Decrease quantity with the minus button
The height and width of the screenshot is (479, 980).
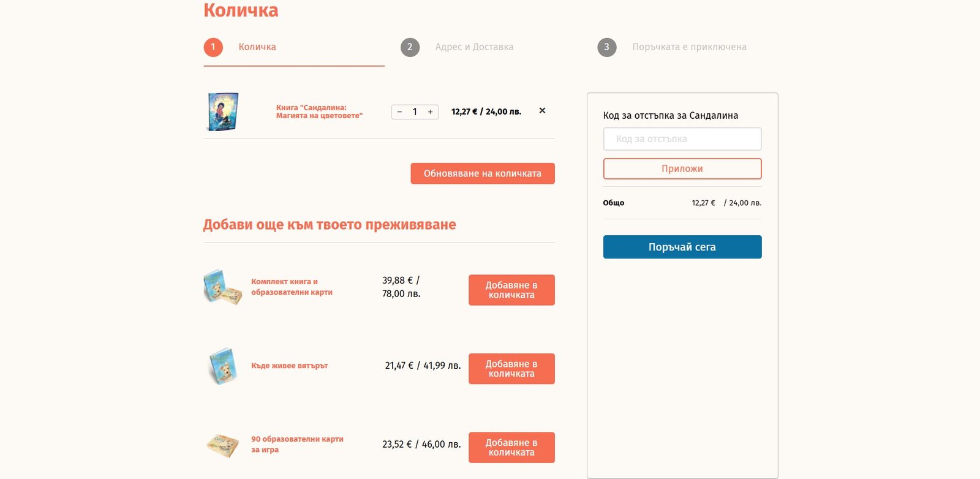399,112
